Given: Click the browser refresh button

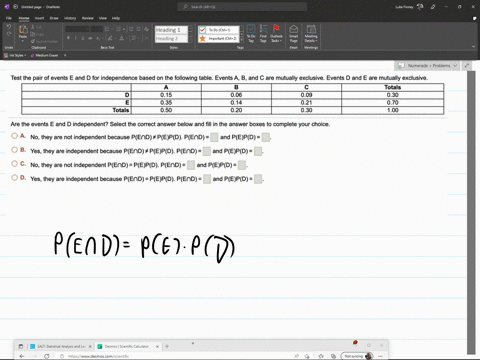Looking at the screenshot, I should tap(47, 356).
